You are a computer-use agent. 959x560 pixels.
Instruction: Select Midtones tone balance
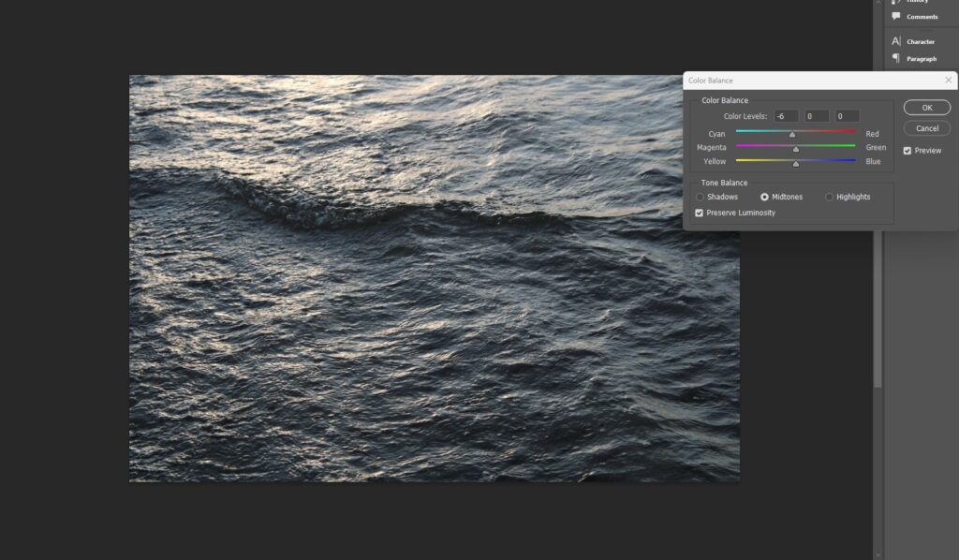pyautogui.click(x=764, y=197)
